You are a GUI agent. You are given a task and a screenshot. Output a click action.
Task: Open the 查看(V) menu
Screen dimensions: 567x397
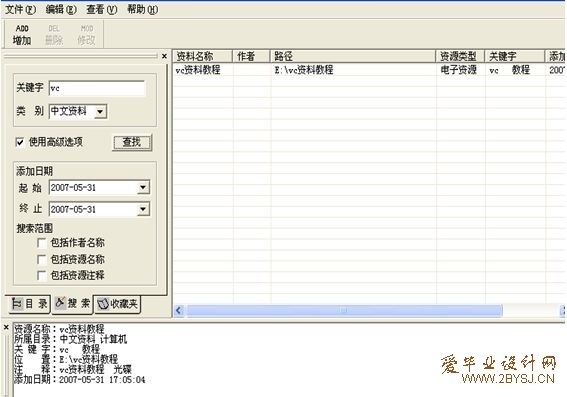pos(102,9)
